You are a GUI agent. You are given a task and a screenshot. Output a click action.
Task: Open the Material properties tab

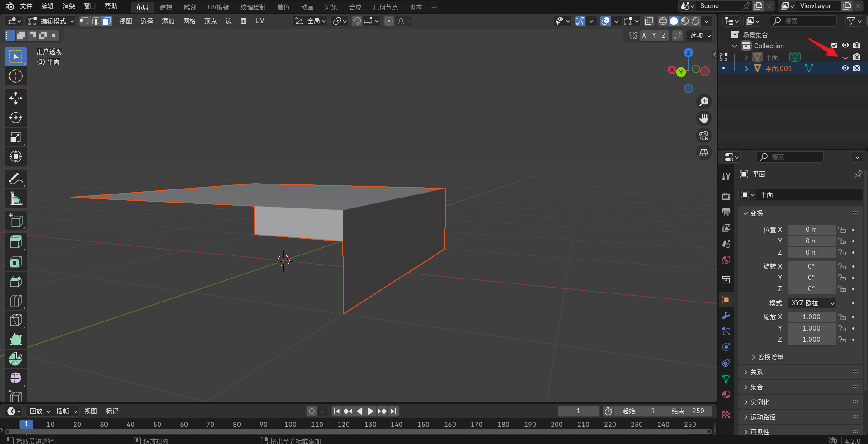point(726,394)
